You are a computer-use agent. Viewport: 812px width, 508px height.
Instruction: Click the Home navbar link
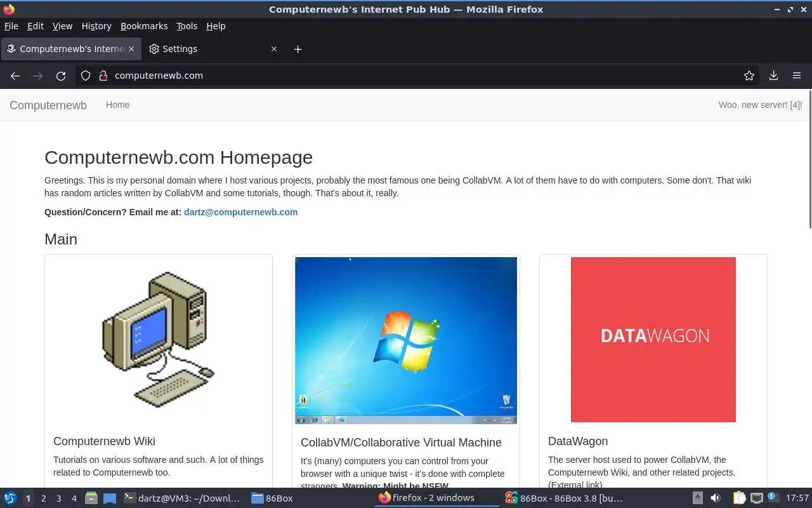tap(117, 105)
